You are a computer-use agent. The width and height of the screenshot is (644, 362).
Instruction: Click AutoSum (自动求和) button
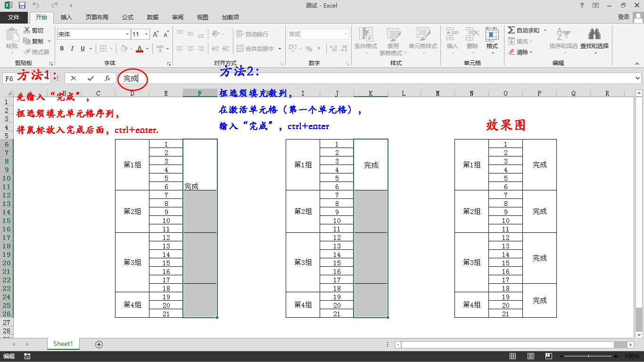click(524, 30)
